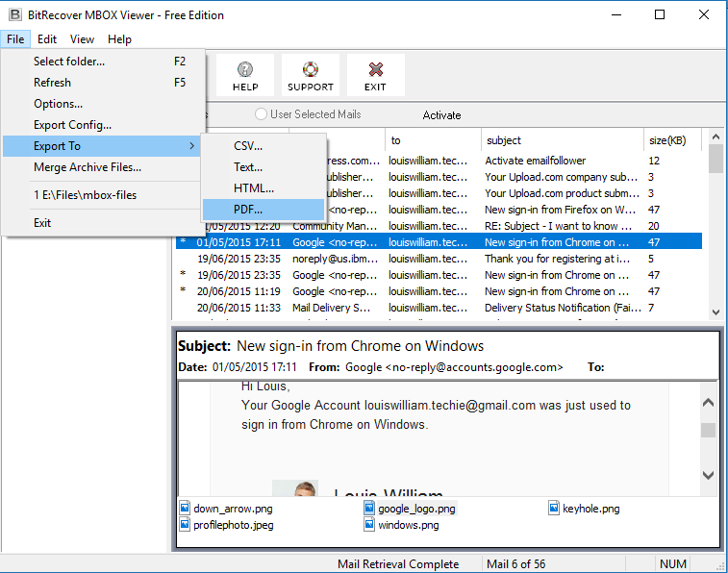
Task: Select mail dated 20/06/2015 11:19
Action: [439, 291]
